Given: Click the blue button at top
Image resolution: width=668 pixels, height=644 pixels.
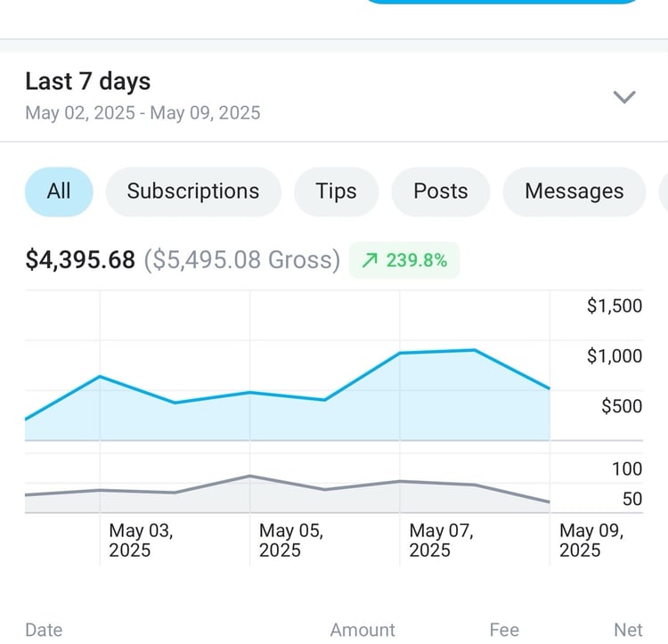Looking at the screenshot, I should [x=501, y=1].
